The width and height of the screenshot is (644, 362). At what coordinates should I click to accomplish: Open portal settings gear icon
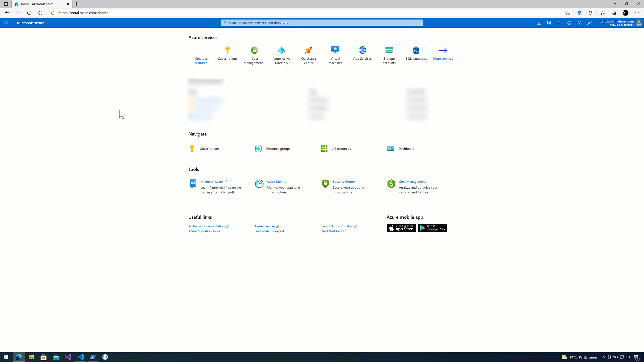pyautogui.click(x=569, y=23)
